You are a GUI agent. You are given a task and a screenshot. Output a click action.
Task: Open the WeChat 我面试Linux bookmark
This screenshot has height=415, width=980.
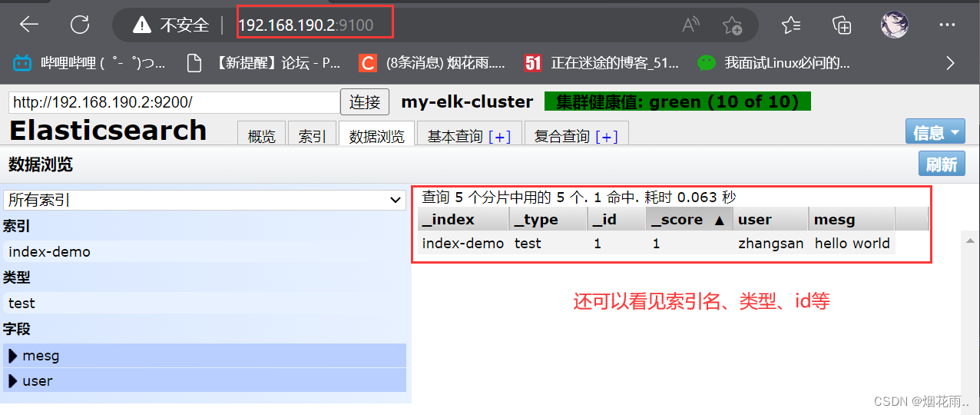pos(773,63)
